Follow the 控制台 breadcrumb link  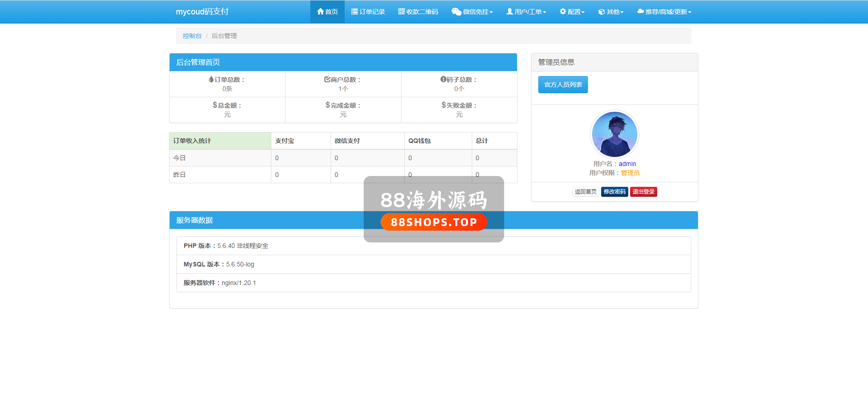(192, 36)
